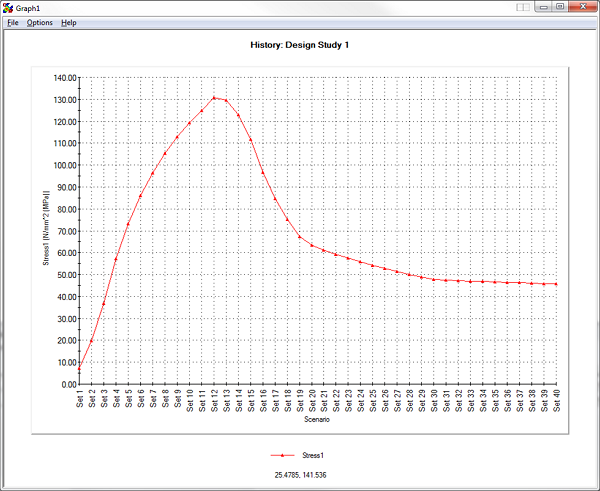Maximize the Graph1 window
The width and height of the screenshot is (600, 491).
(x=560, y=6)
